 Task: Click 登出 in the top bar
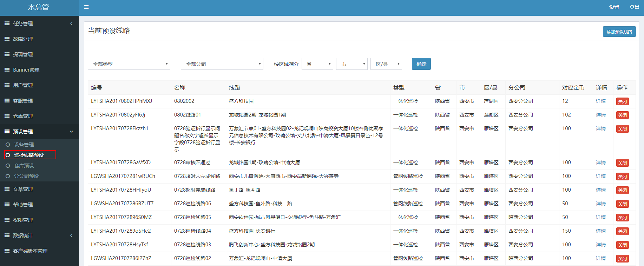(634, 7)
